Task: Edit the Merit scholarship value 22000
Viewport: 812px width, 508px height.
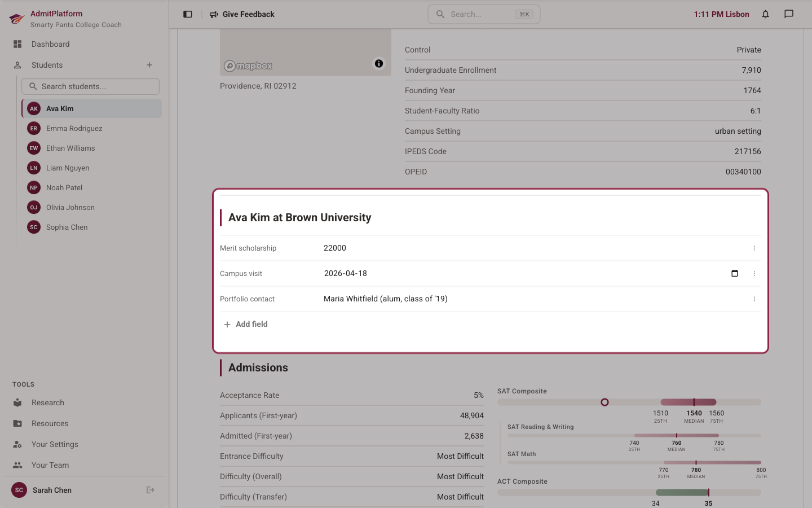Action: click(533, 248)
